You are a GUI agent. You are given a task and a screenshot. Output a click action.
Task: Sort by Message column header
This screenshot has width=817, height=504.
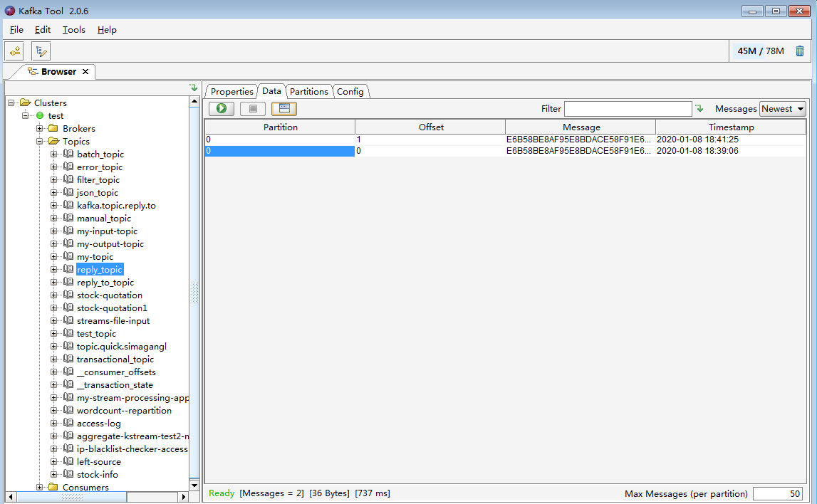coord(581,127)
